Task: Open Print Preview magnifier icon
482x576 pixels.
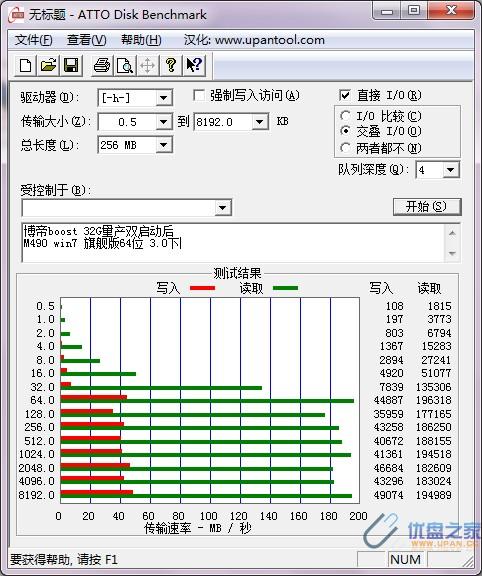Action: [125, 65]
